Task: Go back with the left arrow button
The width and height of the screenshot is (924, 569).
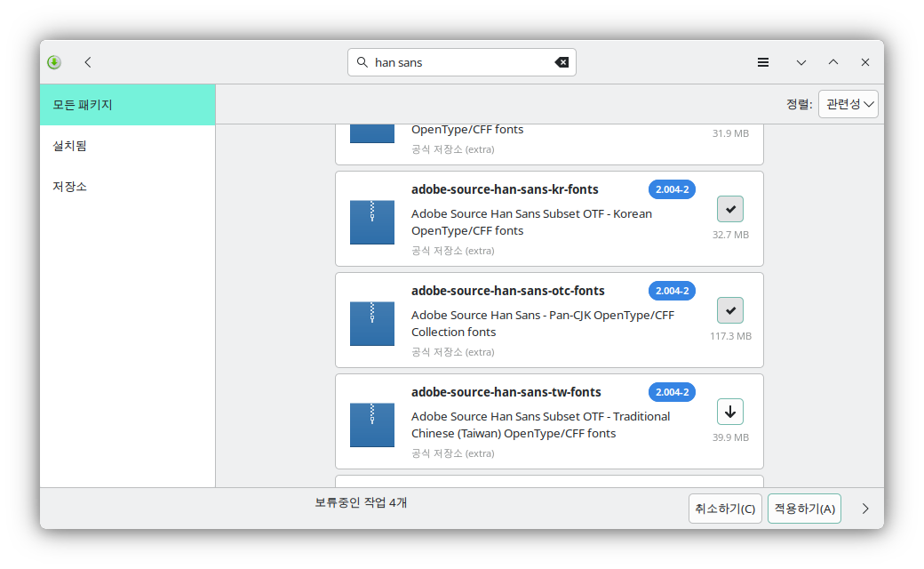Action: pos(88,62)
